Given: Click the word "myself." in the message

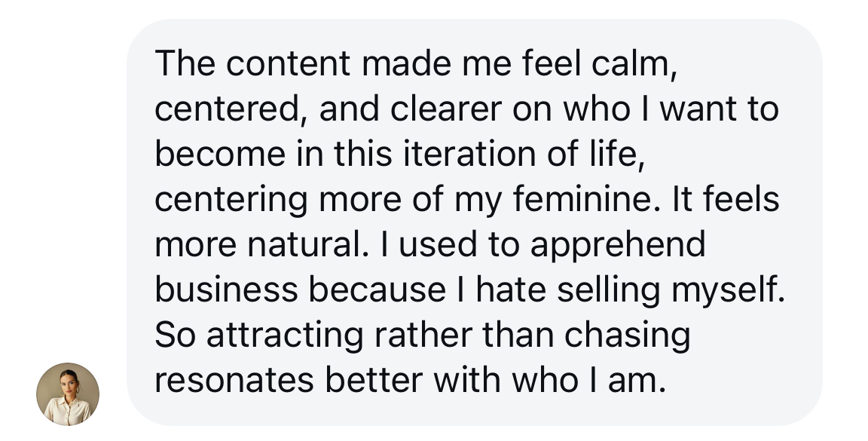Looking at the screenshot, I should pos(729,290).
